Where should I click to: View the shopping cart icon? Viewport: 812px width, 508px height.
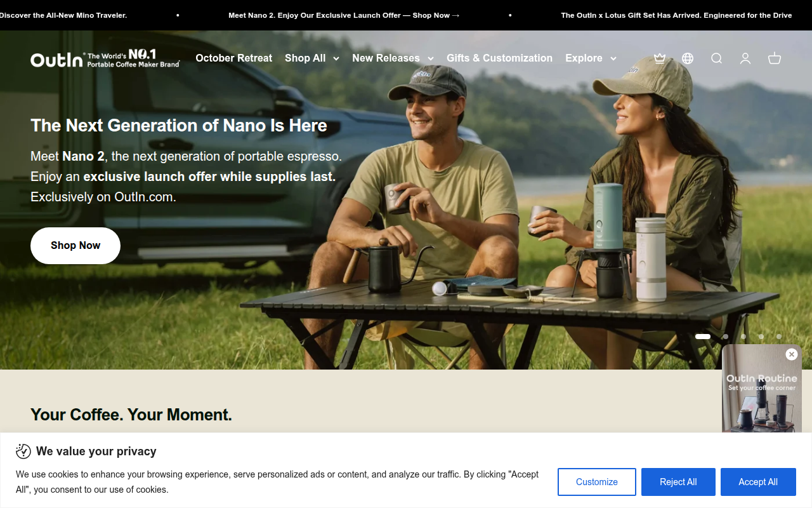tap(775, 58)
